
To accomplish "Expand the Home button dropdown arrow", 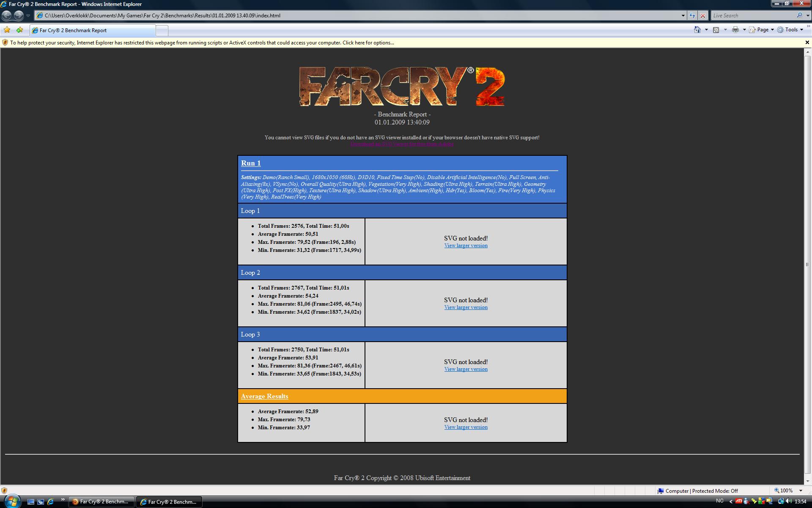I will (x=706, y=30).
